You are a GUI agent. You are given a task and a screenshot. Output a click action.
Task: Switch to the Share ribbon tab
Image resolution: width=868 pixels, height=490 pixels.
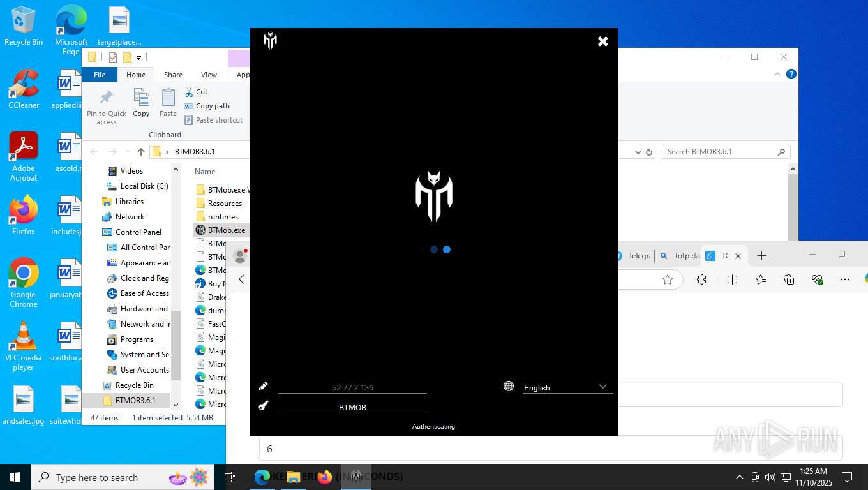coord(173,75)
